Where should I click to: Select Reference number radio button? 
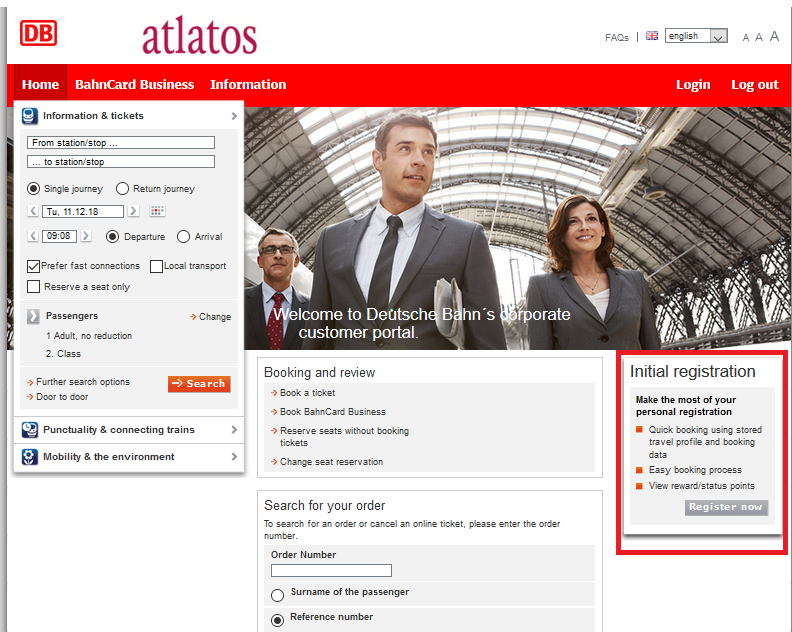click(277, 620)
